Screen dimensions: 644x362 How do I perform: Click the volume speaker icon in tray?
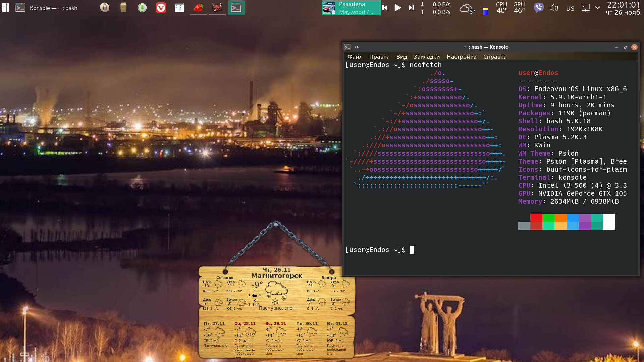point(553,8)
